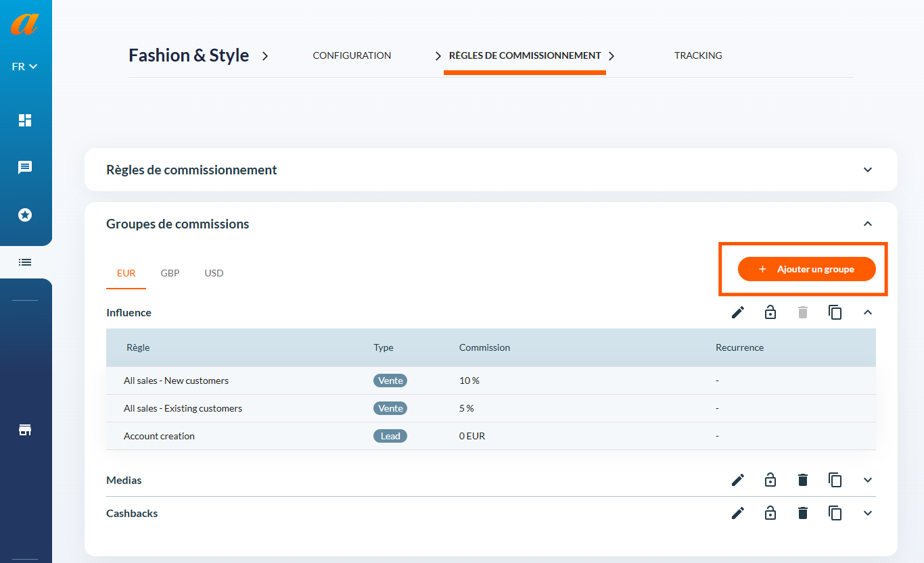Click the Recurrence column header
This screenshot has width=924, height=563.
[x=739, y=347]
